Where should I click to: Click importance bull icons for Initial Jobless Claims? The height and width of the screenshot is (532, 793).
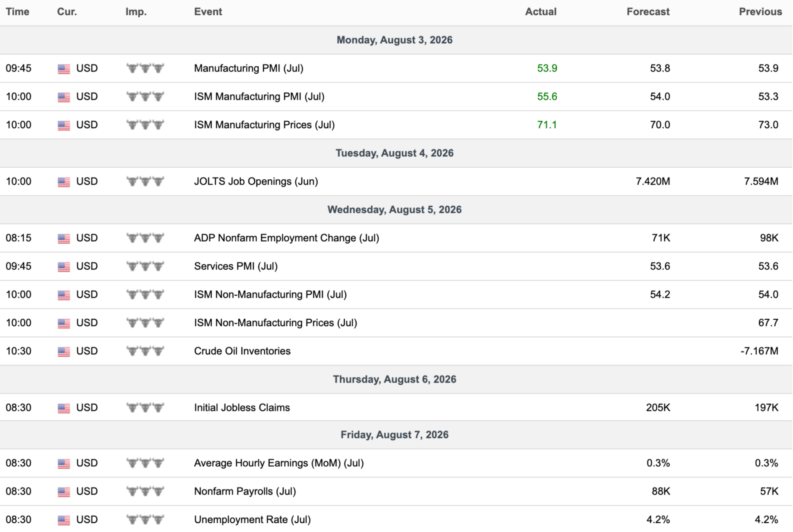pyautogui.click(x=145, y=408)
